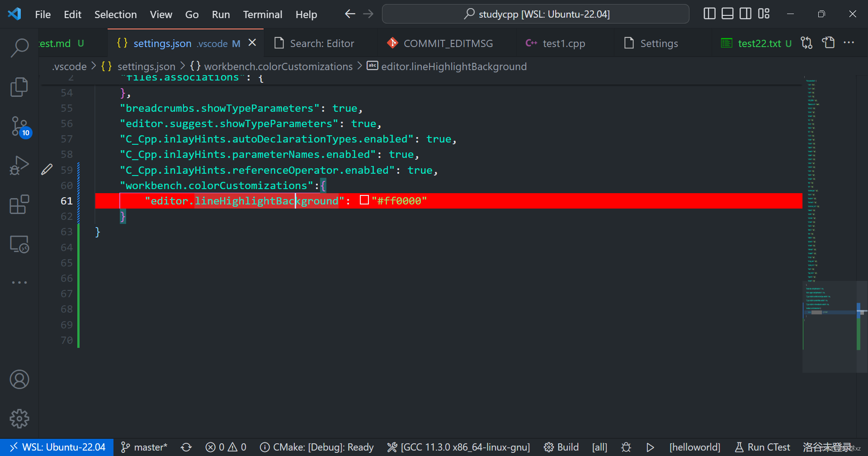Click editor.lineHighlightBackground breadcrumb
Viewport: 868px width, 456px height.
(454, 66)
